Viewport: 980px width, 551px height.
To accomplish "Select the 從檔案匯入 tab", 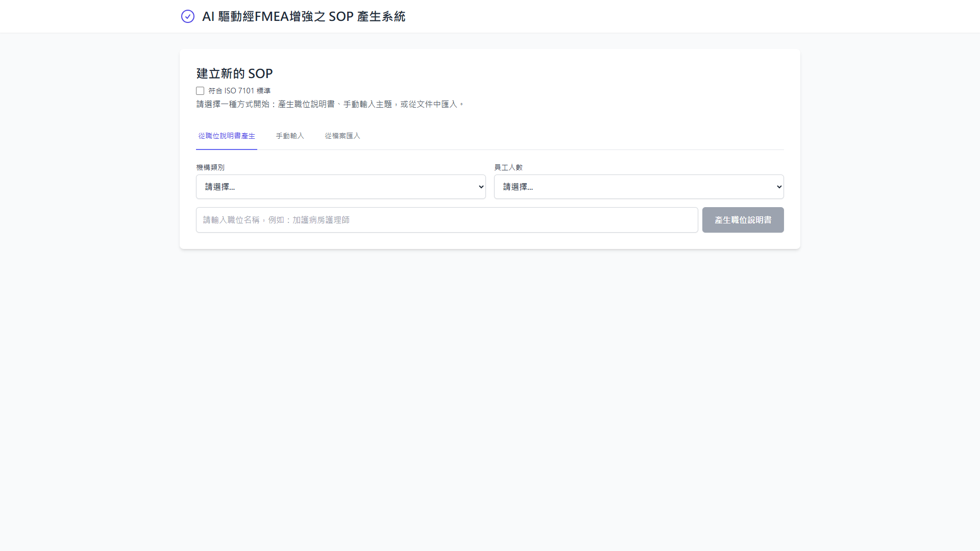I will click(x=342, y=136).
